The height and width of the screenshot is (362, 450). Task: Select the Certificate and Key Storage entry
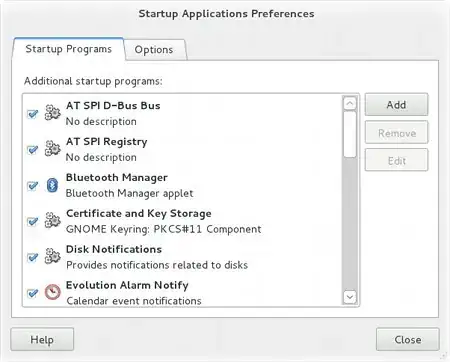(182, 221)
